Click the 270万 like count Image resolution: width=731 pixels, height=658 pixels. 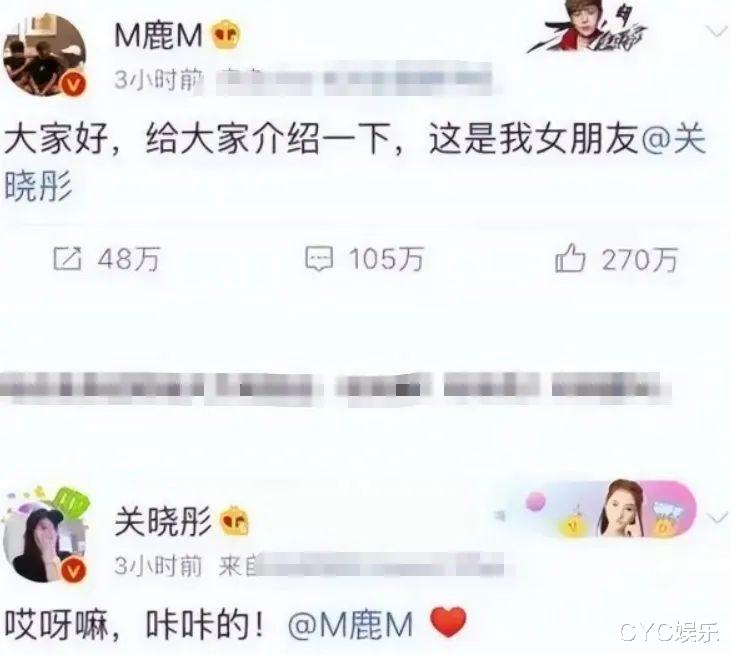pyautogui.click(x=639, y=259)
